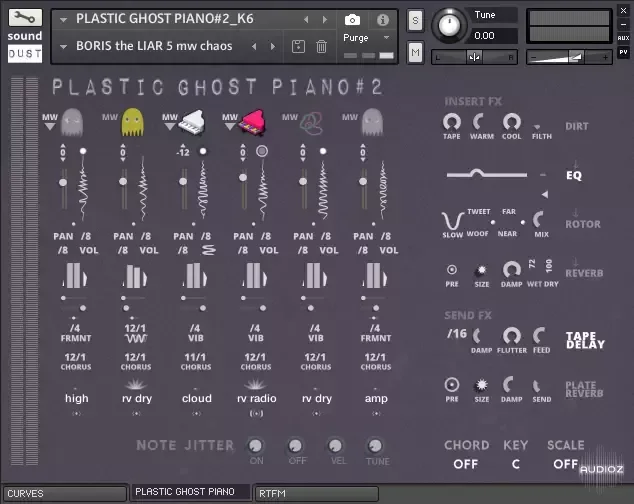The width and height of the screenshot is (634, 504).
Task: Turn the NOTE JITTER ON knob
Action: (x=255, y=445)
